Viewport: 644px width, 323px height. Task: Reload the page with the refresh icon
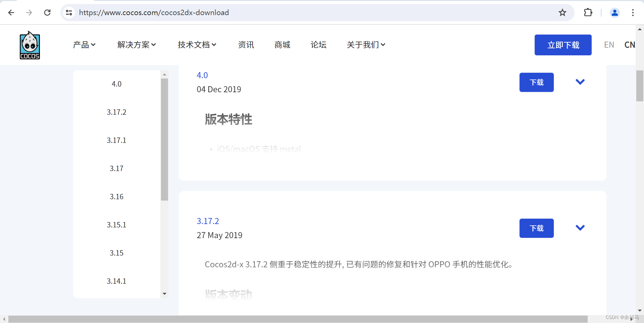(x=47, y=12)
